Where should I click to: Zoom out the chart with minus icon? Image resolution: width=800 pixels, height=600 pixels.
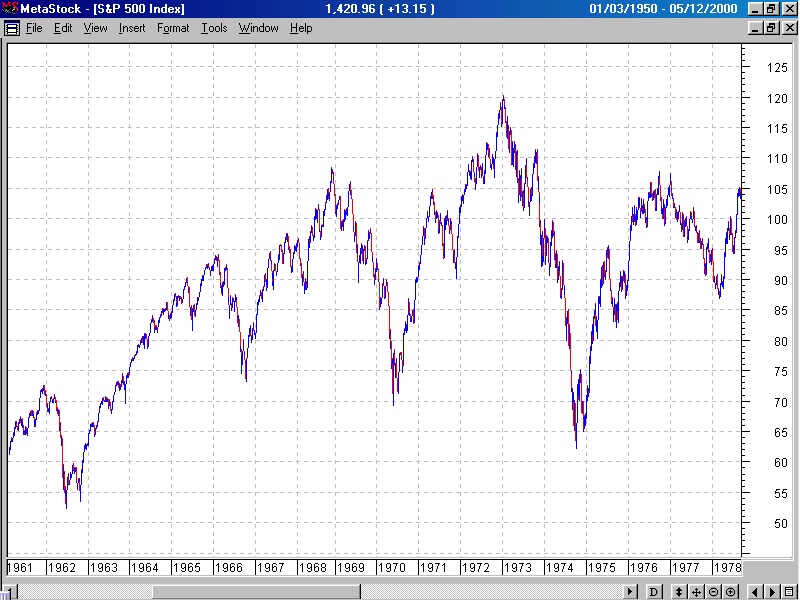click(713, 592)
